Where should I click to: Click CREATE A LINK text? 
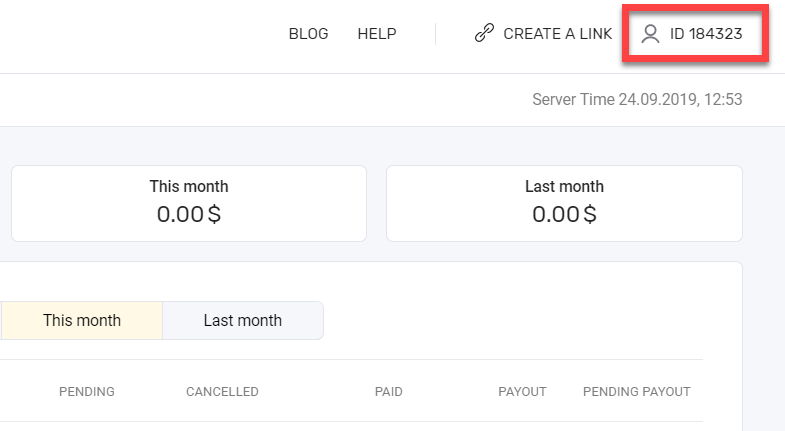[558, 34]
